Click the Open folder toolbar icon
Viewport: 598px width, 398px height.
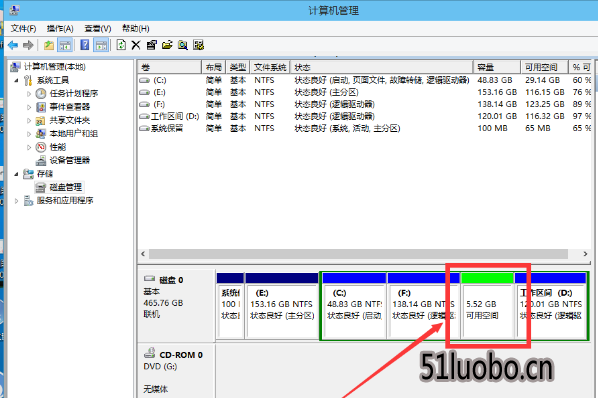(167, 45)
